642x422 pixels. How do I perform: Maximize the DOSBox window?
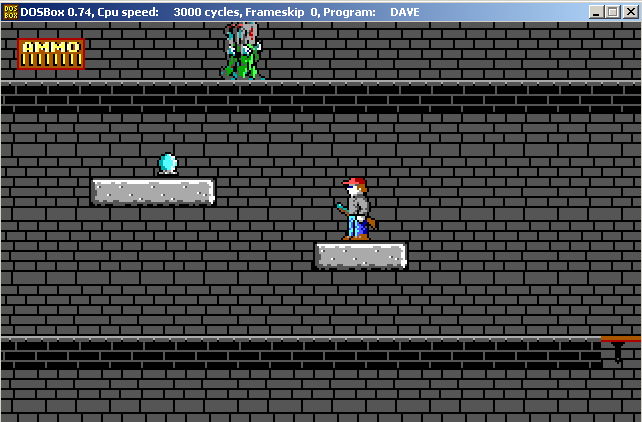pyautogui.click(x=613, y=12)
